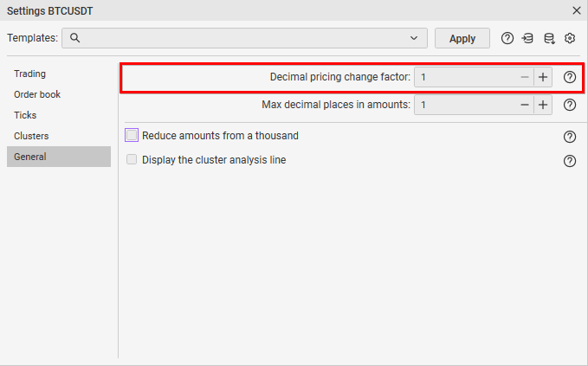Switch to the Clusters settings section
Viewport: 588px width, 366px height.
[x=59, y=136]
